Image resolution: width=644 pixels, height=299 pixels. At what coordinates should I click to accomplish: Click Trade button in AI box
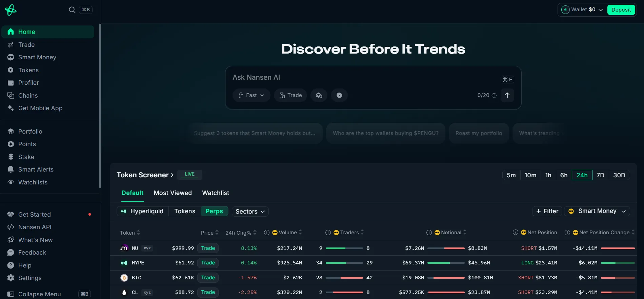click(290, 95)
